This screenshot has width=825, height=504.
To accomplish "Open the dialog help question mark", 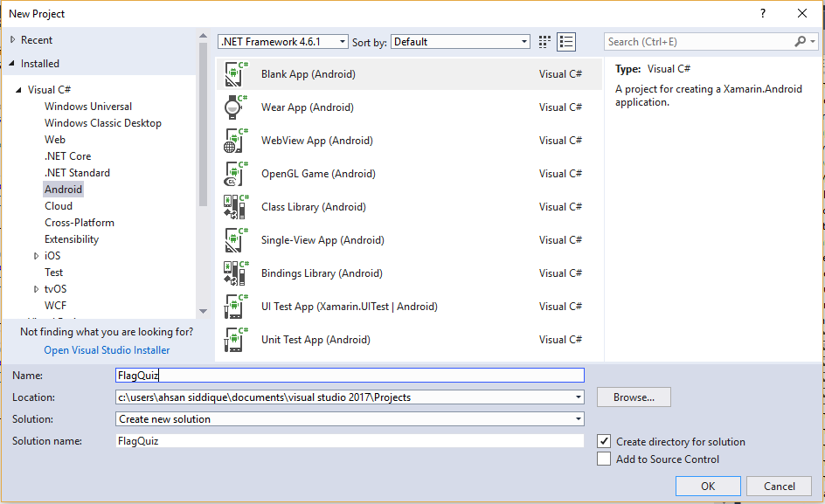I will point(762,14).
